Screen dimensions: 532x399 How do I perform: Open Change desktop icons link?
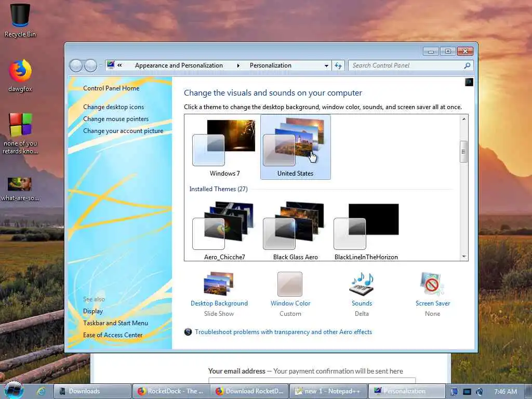(113, 107)
